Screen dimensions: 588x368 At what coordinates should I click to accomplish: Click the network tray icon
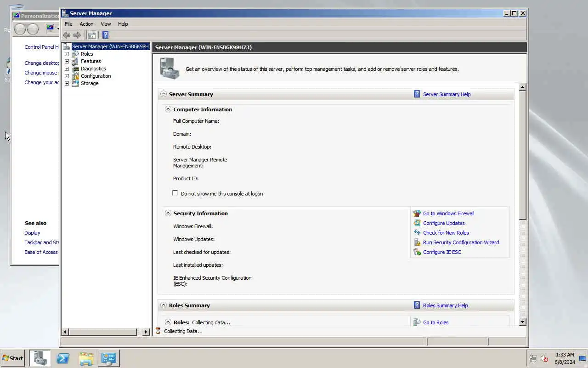(x=533, y=358)
